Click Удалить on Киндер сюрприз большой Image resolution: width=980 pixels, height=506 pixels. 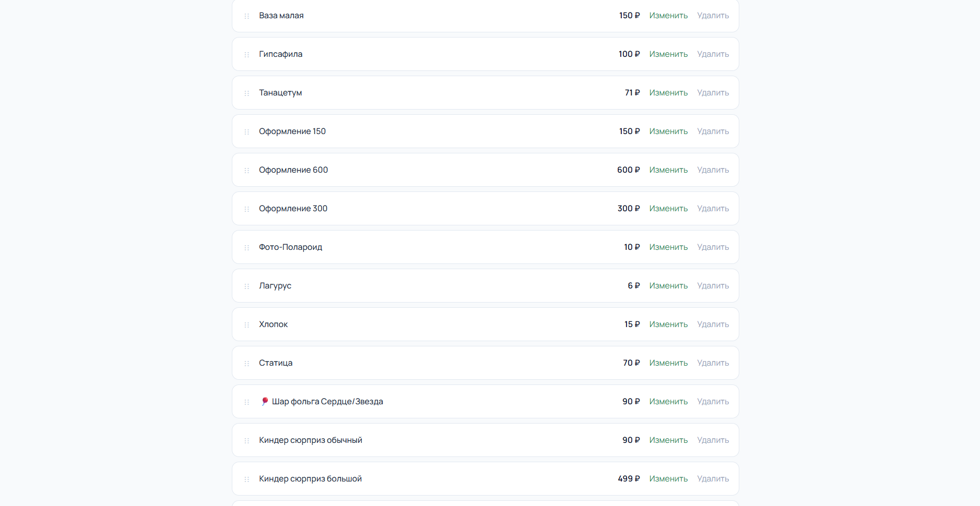[713, 479]
